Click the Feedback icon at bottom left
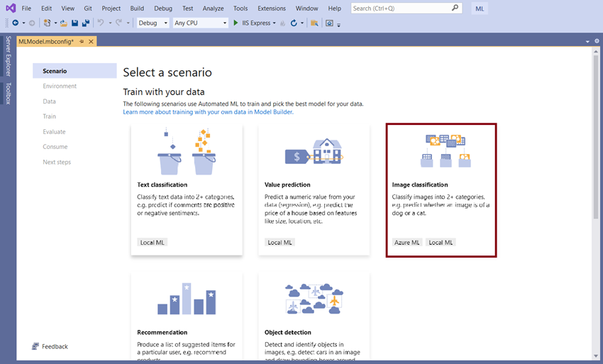This screenshot has width=603, height=364. (35, 346)
